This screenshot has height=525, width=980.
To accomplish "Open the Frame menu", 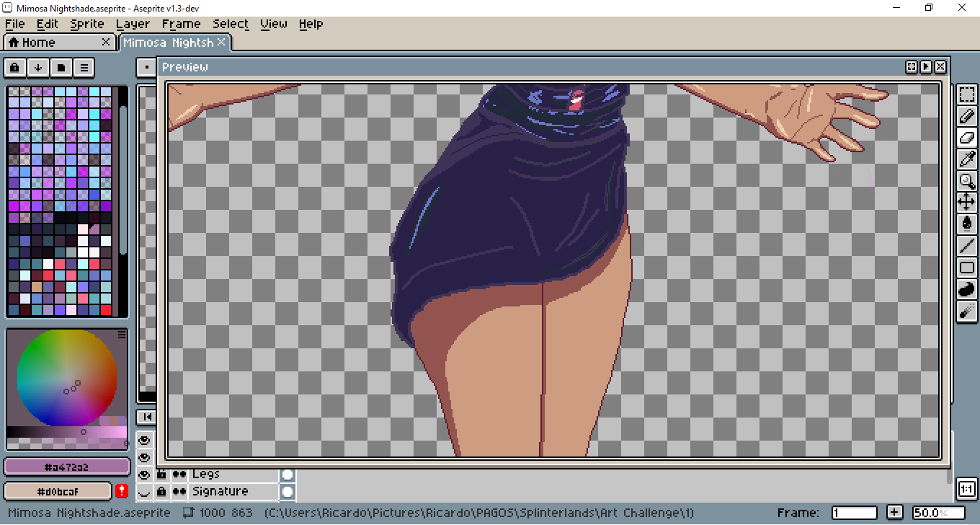I will [x=182, y=24].
